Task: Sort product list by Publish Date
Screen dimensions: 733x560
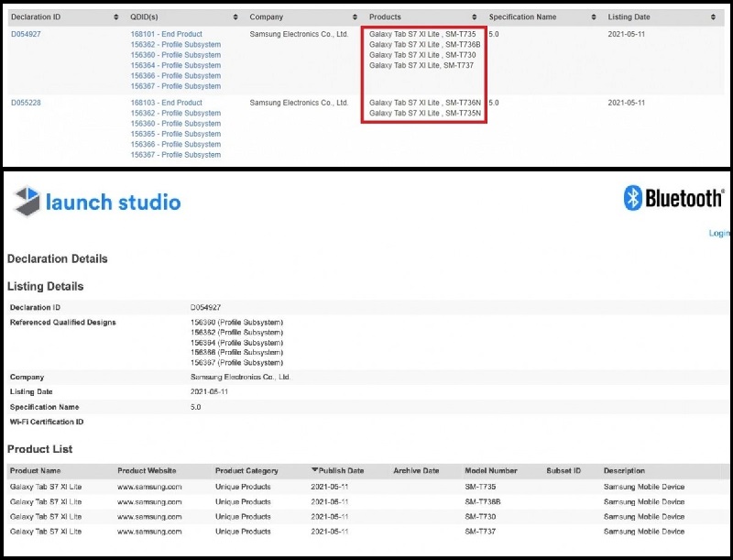Action: point(337,471)
